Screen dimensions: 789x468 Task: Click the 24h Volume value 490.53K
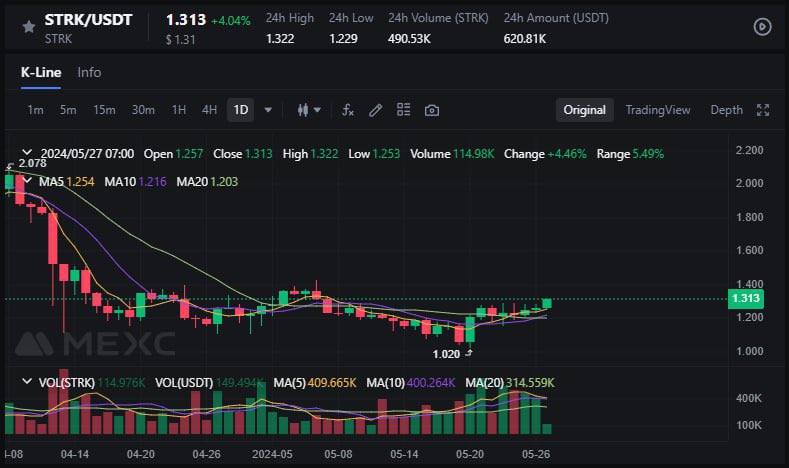(409, 39)
